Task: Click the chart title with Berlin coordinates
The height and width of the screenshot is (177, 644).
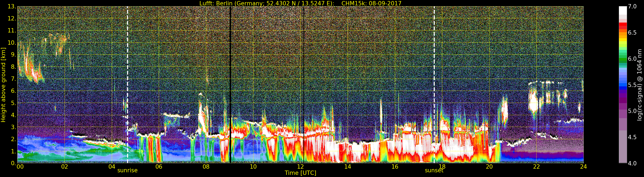Action: (x=300, y=3)
